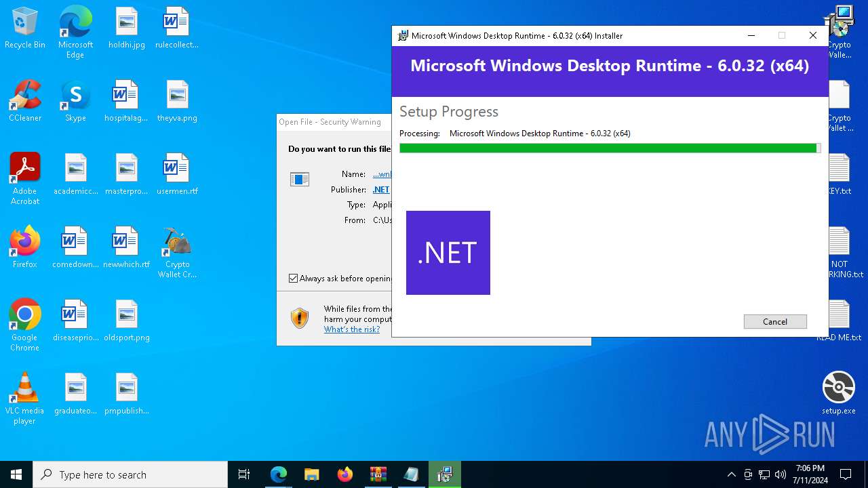The height and width of the screenshot is (488, 868).
Task: Open Adobe Acrobat desktop shortcut
Action: pyautogui.click(x=25, y=179)
